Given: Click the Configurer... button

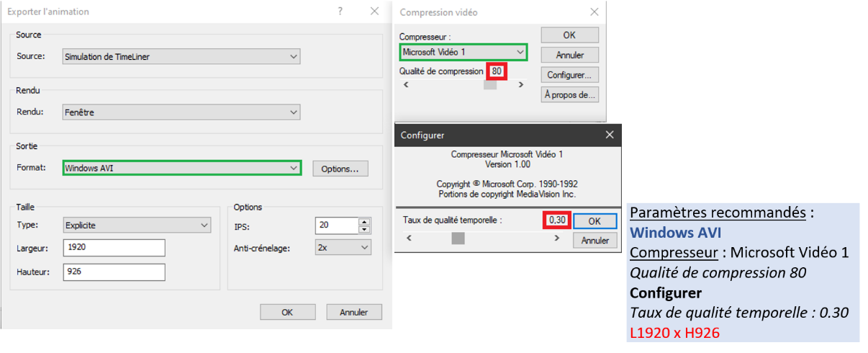Looking at the screenshot, I should [x=569, y=75].
